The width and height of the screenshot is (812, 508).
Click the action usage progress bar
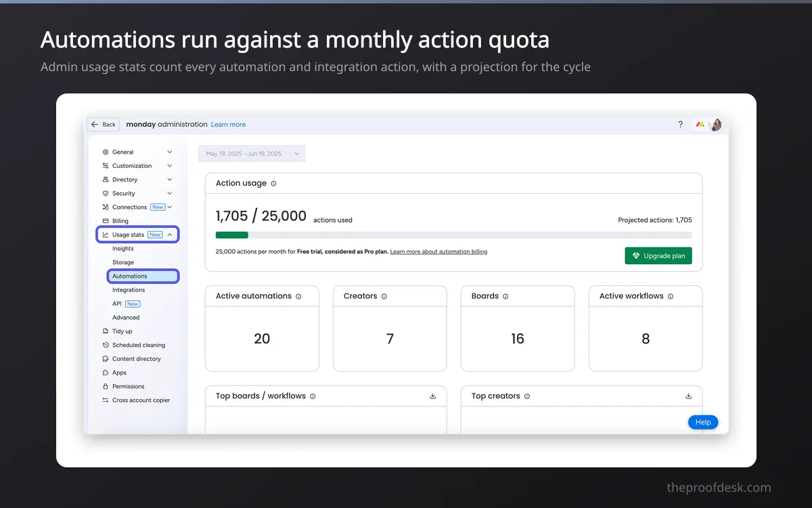pos(454,235)
